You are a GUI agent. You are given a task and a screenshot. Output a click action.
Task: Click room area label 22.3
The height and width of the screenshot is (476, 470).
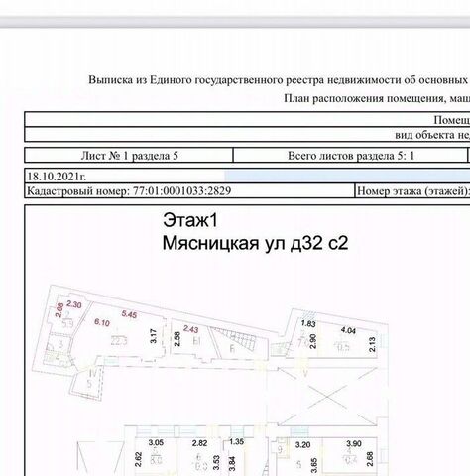coord(119,341)
